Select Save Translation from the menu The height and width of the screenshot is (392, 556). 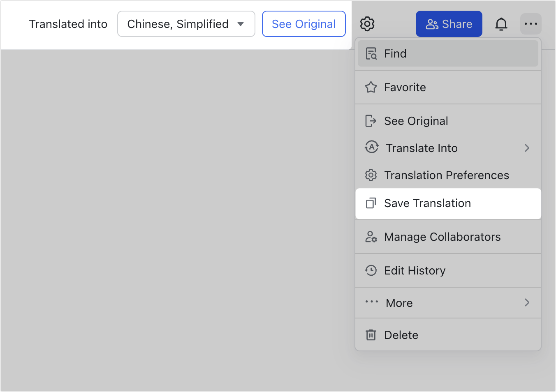coord(428,203)
